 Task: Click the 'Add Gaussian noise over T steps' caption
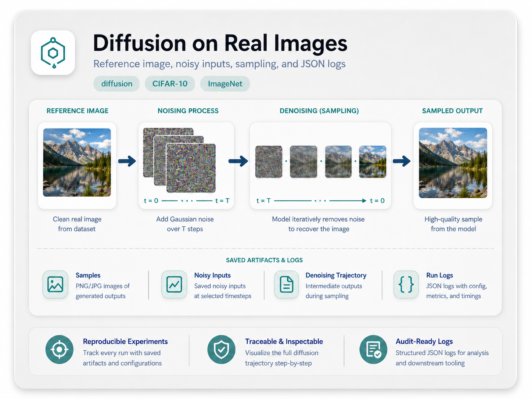pyautogui.click(x=185, y=224)
